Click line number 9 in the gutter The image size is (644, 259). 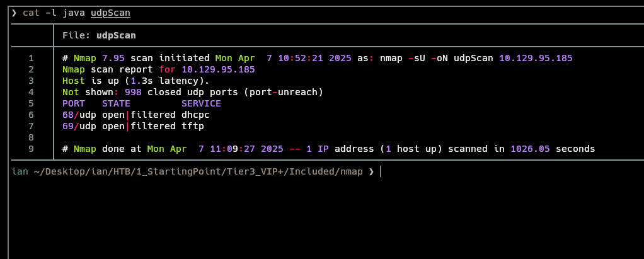pyautogui.click(x=31, y=149)
